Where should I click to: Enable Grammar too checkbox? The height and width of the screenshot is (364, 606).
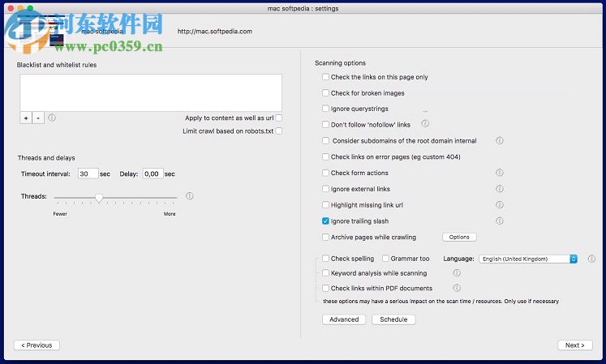[x=385, y=258]
